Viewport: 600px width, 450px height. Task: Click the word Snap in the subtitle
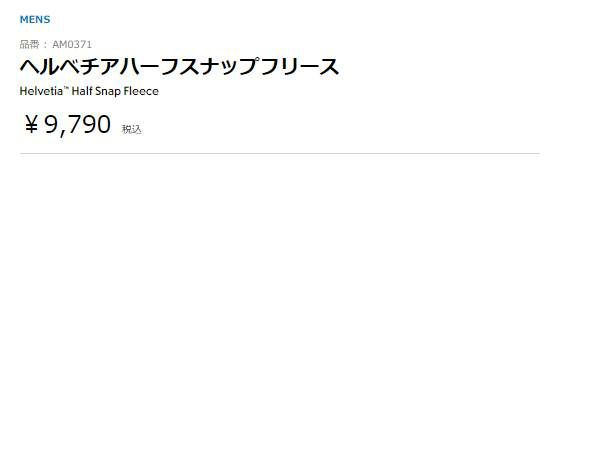pos(111,91)
